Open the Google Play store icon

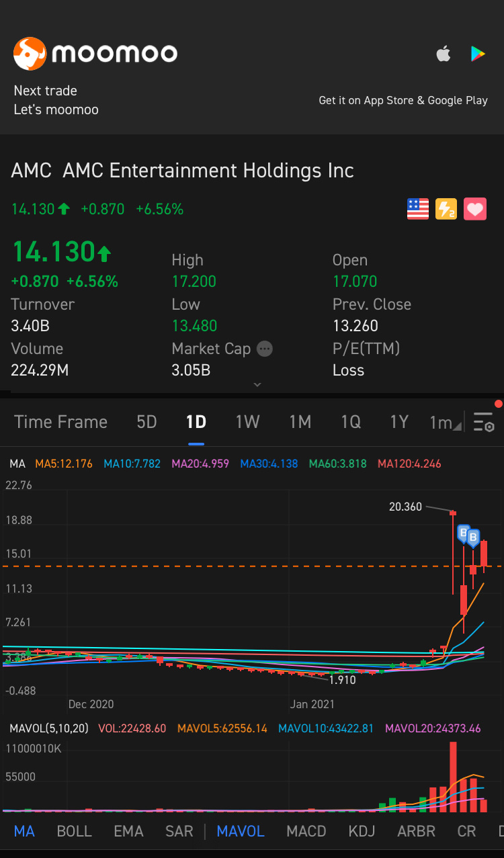pos(478,54)
